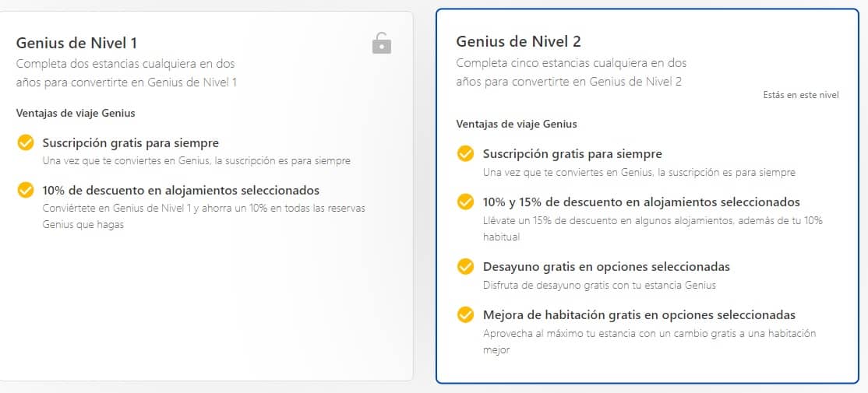The image size is (868, 393).
Task: Click 'Desayuno gratis en opciones seleccionadas' title
Action: click(x=606, y=267)
